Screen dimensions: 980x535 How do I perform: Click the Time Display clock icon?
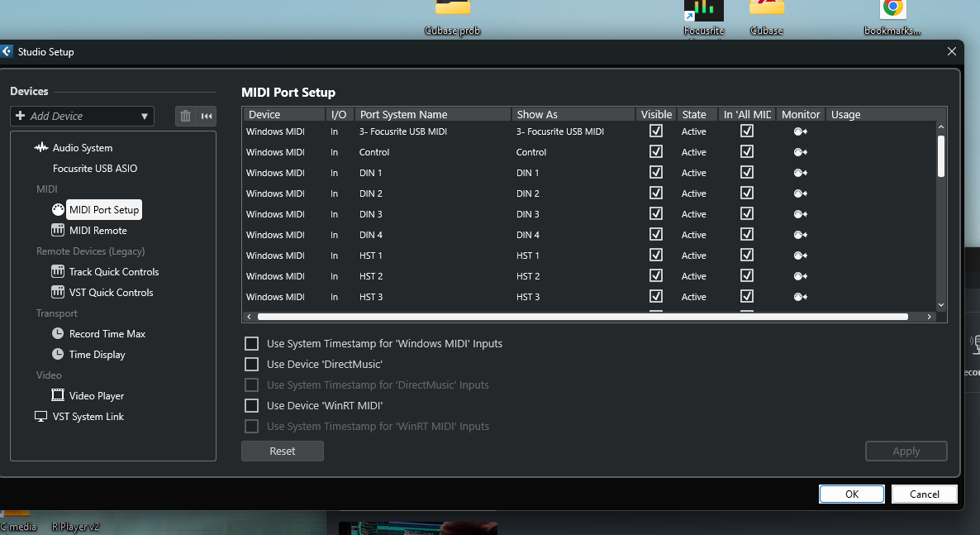tap(58, 354)
